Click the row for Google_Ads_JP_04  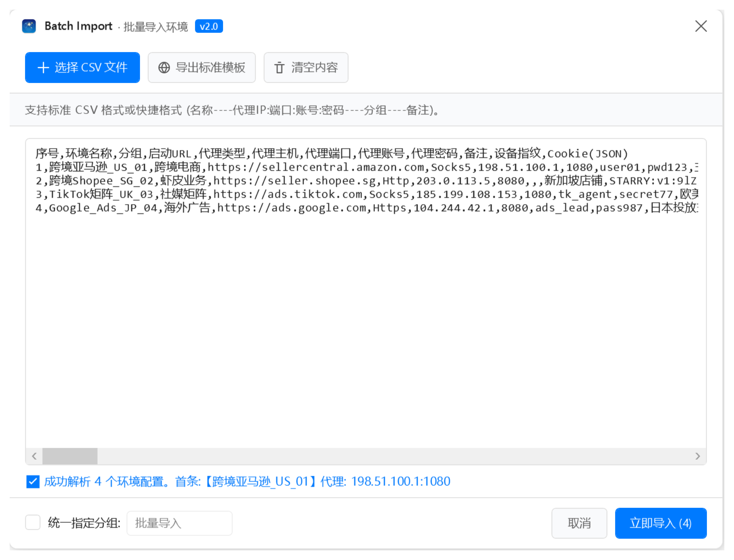click(x=367, y=208)
